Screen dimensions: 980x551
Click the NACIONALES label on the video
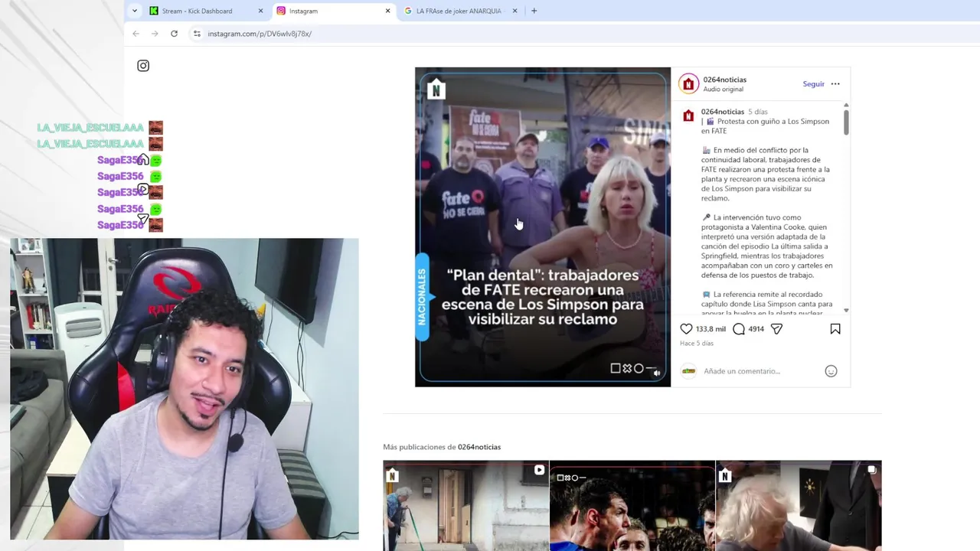421,297
